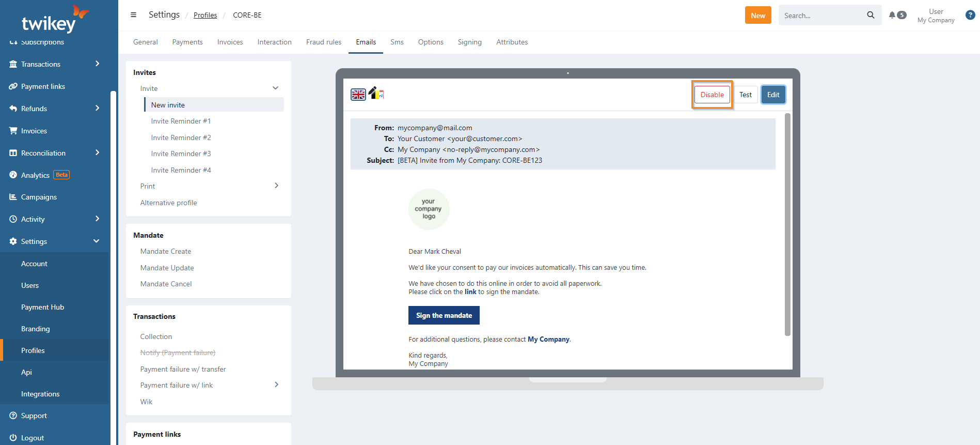Expand Payment failure w/ link item
This screenshot has width=980, height=445.
point(276,385)
